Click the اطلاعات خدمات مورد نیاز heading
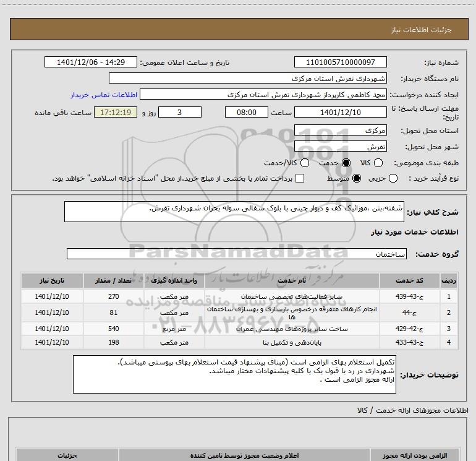Image resolution: width=476 pixels, height=461 pixels. [414, 232]
